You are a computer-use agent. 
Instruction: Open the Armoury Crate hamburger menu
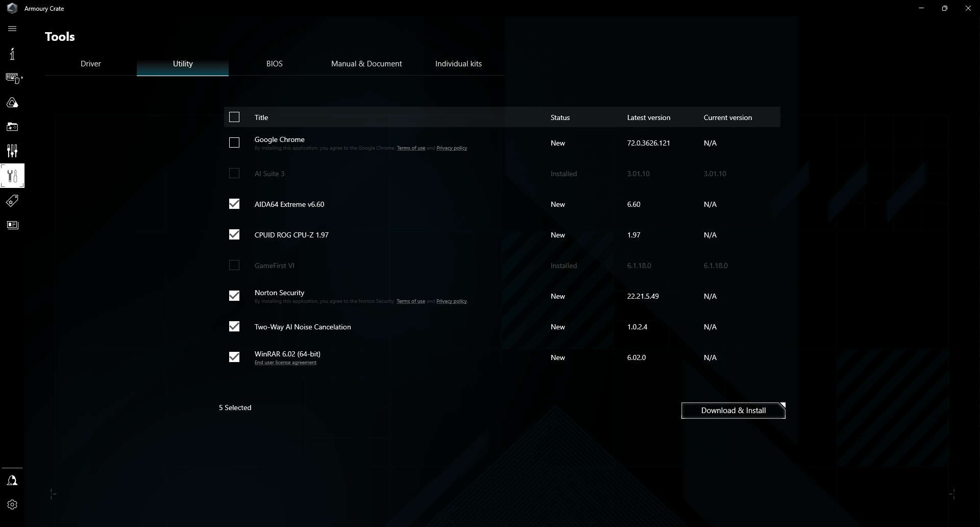(x=12, y=29)
